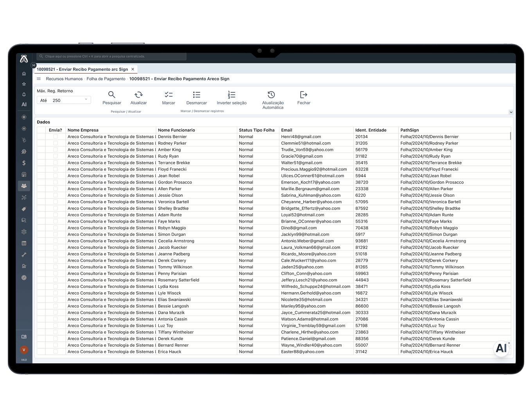Open the Máx. Reg. Retorno dropdown
The image size is (532, 417).
click(64, 100)
